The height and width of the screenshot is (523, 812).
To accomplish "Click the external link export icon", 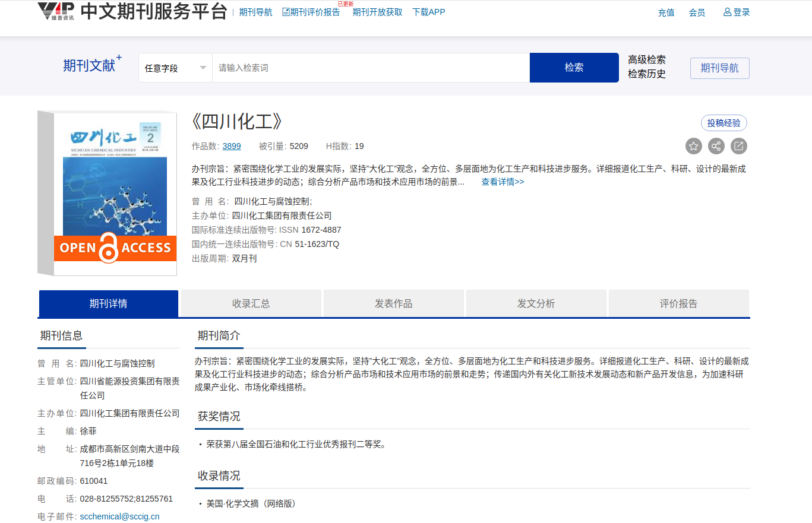I will click(738, 146).
